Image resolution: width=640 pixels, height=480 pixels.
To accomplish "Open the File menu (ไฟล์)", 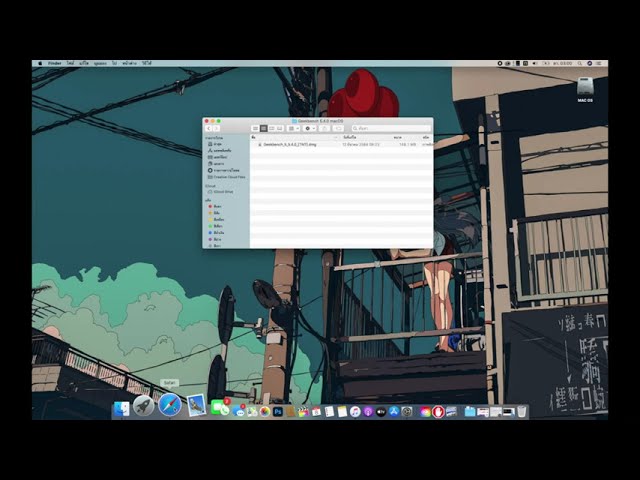I will point(71,64).
